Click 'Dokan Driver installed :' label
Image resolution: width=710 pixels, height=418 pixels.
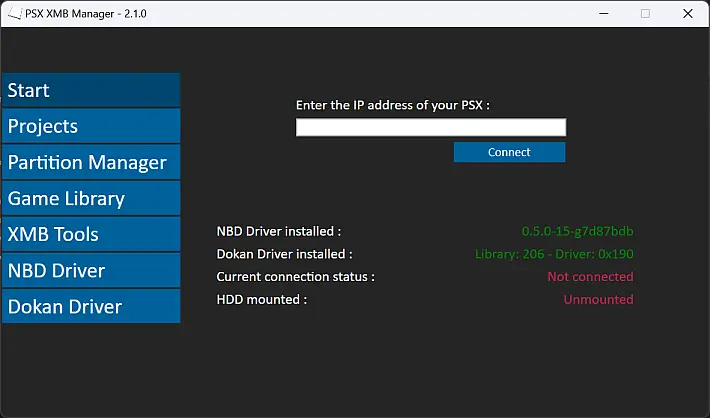coord(284,254)
